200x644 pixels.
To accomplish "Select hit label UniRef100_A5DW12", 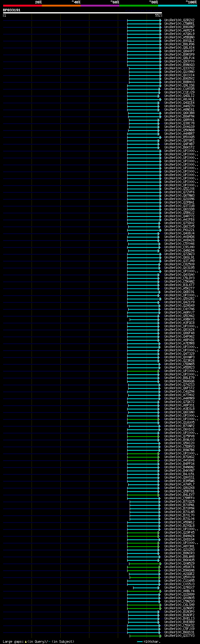I will click(x=179, y=522).
